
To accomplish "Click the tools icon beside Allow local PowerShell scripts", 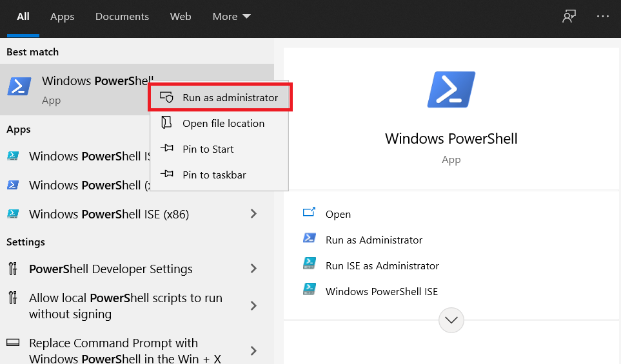I will 13,298.
